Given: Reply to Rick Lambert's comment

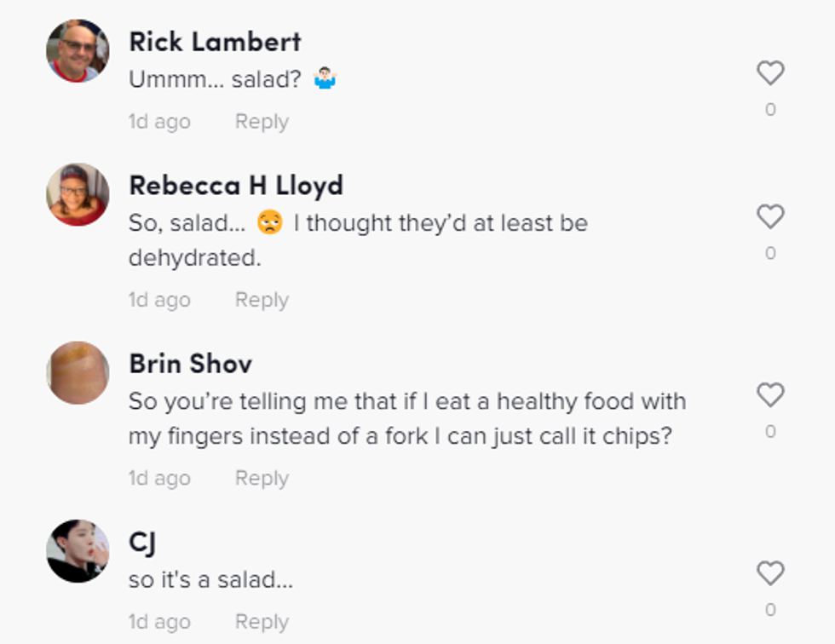Looking at the screenshot, I should [262, 122].
